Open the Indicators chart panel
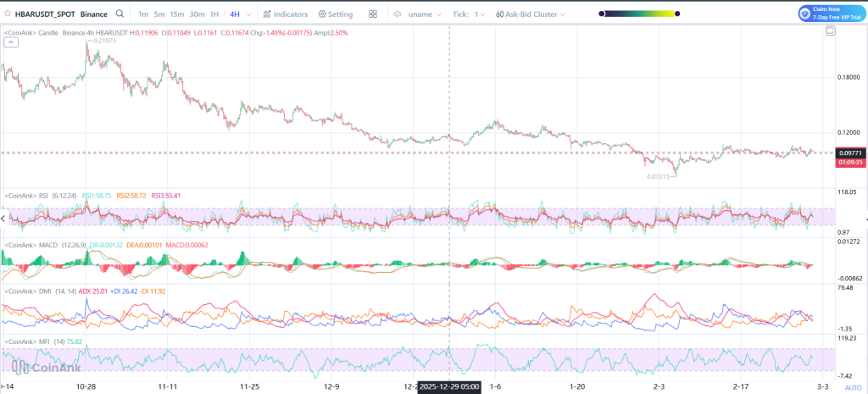 [285, 14]
